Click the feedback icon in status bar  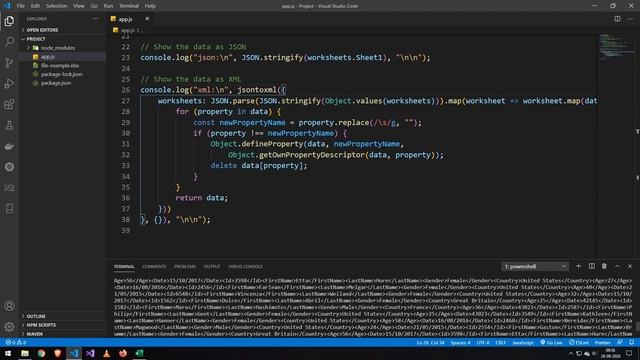pos(620,342)
